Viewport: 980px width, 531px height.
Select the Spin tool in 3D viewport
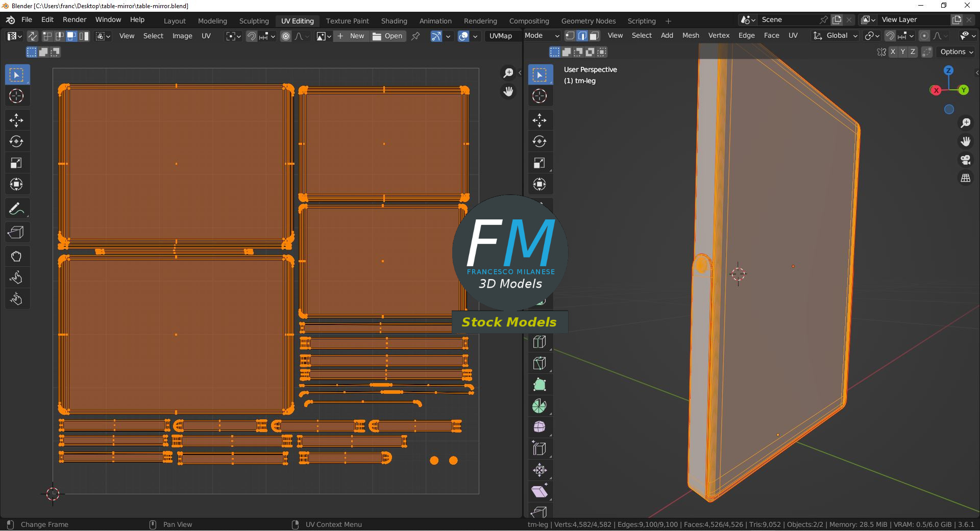[x=540, y=406]
